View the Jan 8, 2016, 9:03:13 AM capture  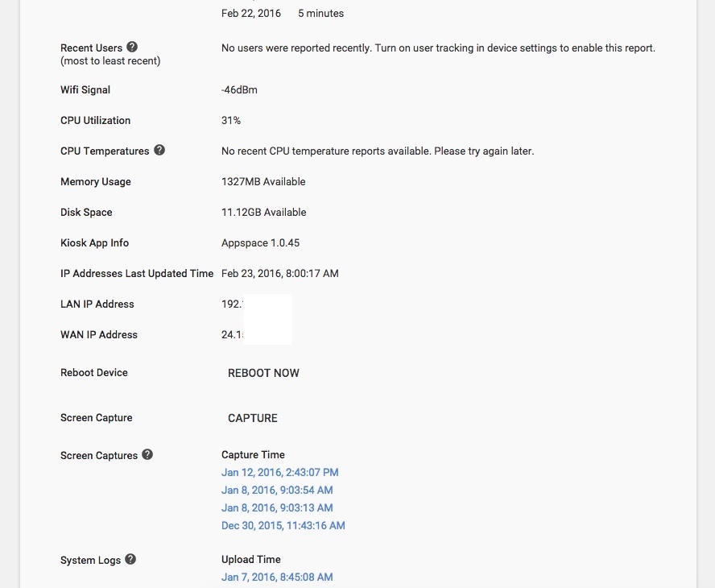[277, 508]
